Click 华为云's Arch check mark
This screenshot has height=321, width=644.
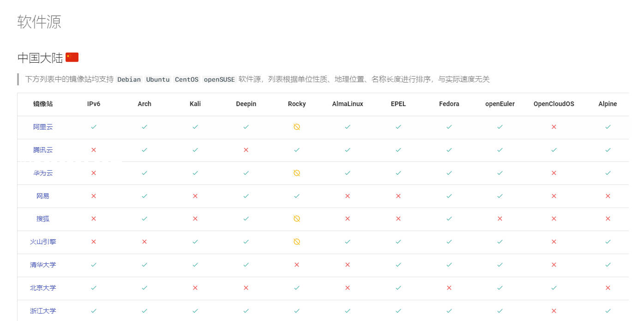coord(144,173)
